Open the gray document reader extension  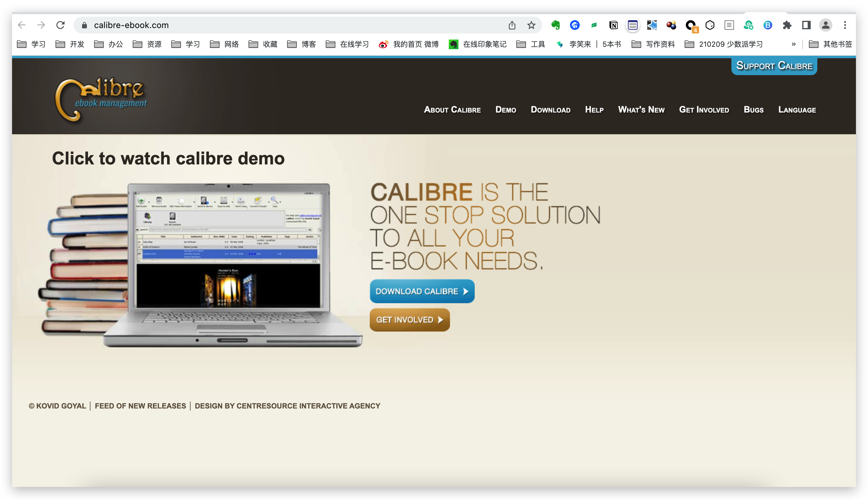(729, 25)
